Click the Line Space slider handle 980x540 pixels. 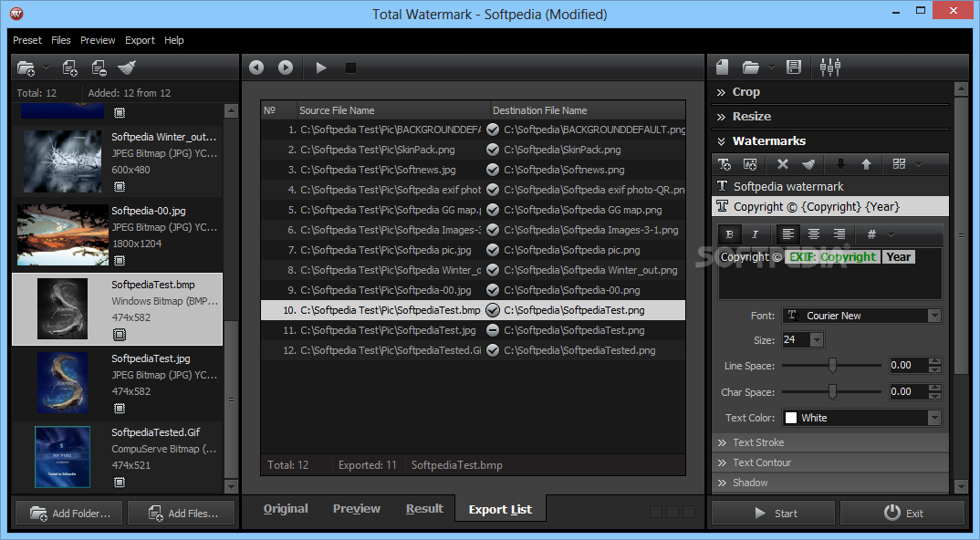point(832,366)
